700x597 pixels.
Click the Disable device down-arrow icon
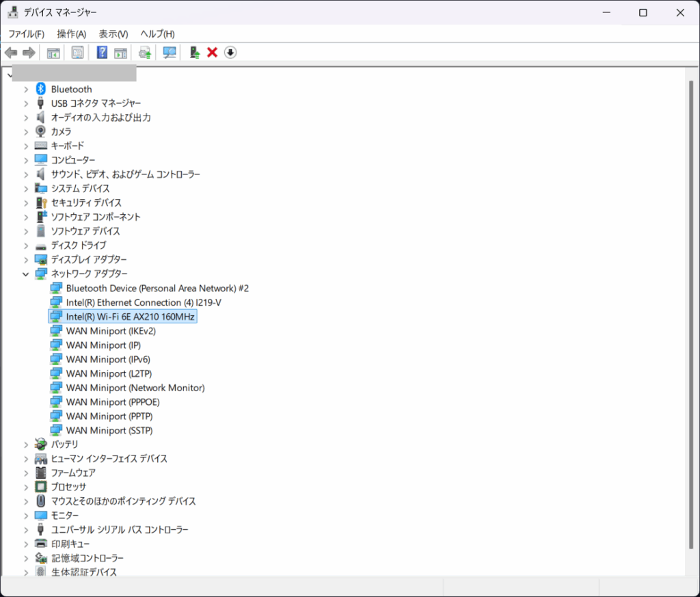click(x=230, y=53)
